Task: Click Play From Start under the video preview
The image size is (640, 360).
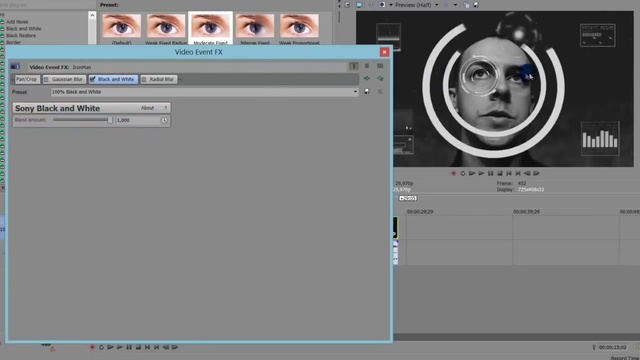Action: (472, 173)
